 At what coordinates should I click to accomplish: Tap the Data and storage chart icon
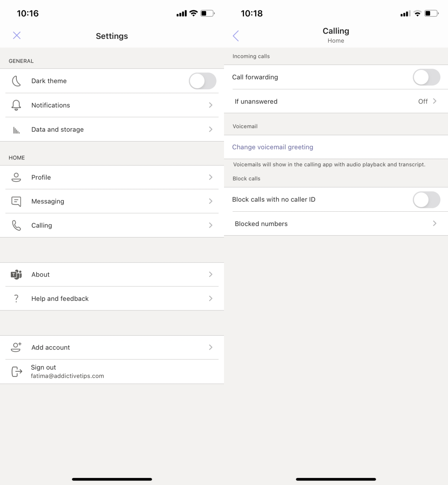[x=16, y=129]
